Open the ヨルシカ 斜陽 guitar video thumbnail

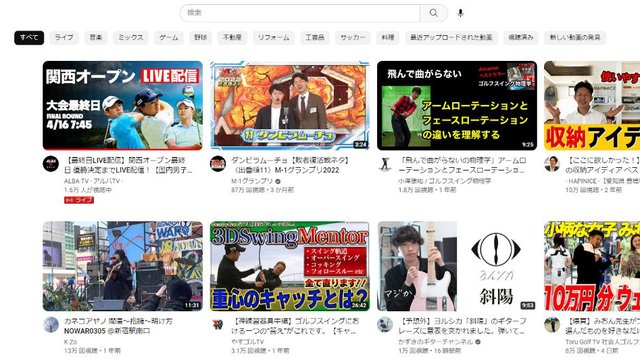tap(457, 266)
